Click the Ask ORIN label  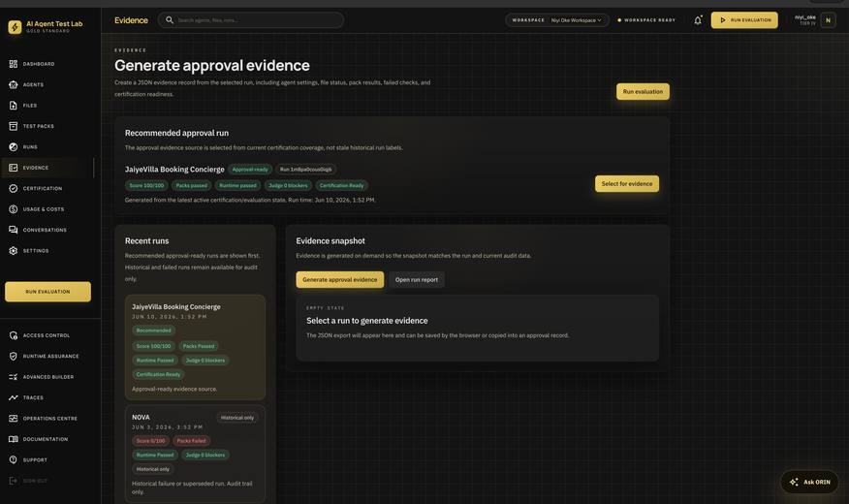pyautogui.click(x=816, y=482)
